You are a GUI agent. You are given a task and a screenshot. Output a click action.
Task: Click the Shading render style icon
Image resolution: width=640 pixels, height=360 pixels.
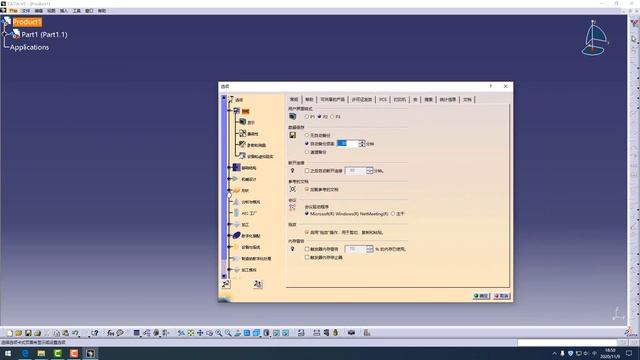(x=267, y=333)
